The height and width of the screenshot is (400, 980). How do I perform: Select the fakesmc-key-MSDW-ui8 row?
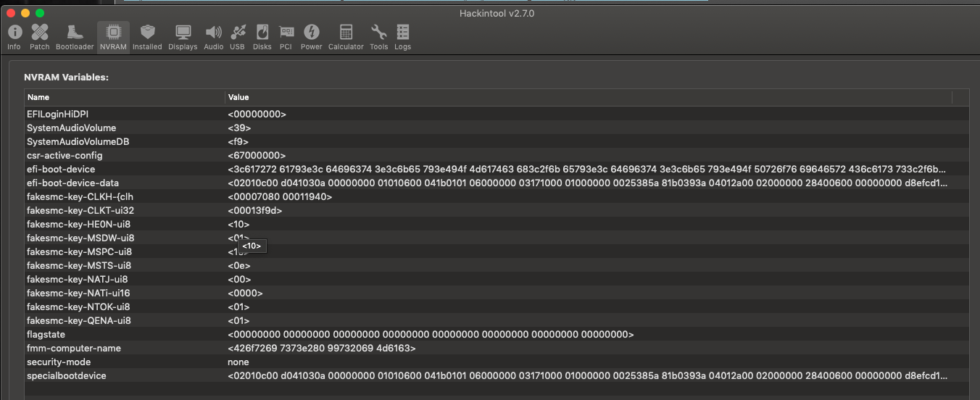pos(497,238)
